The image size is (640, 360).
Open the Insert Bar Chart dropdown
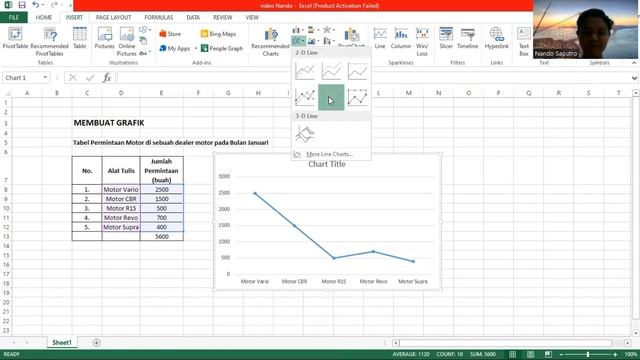(x=313, y=30)
